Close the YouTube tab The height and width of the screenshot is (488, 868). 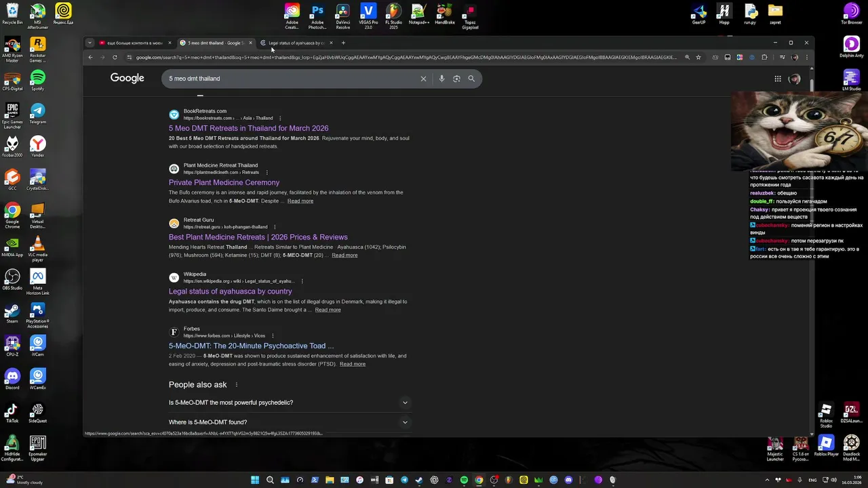coord(170,43)
